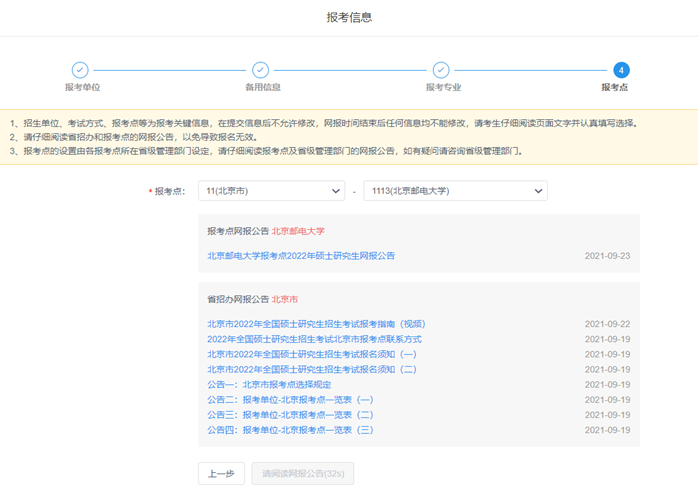Click the red 北京邮电大学 heading text

(298, 231)
